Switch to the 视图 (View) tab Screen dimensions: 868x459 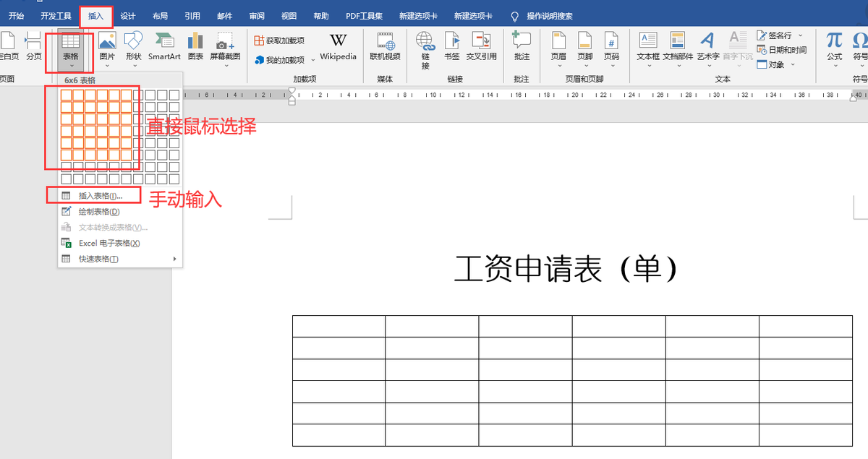(x=289, y=16)
